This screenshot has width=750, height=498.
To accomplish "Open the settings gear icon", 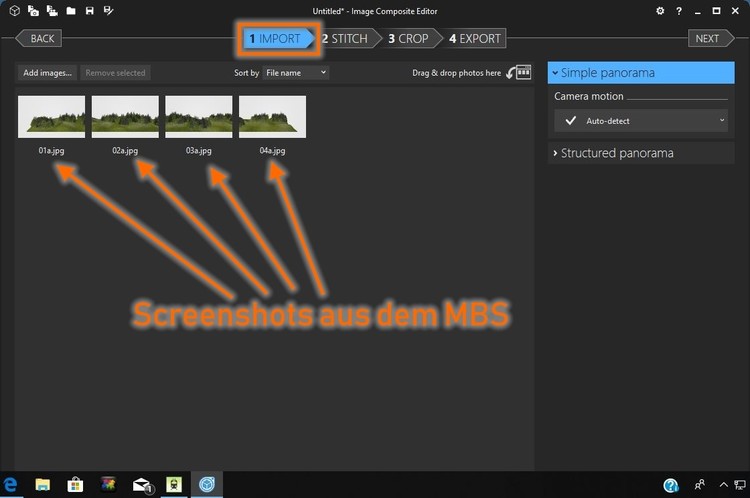I will (660, 11).
